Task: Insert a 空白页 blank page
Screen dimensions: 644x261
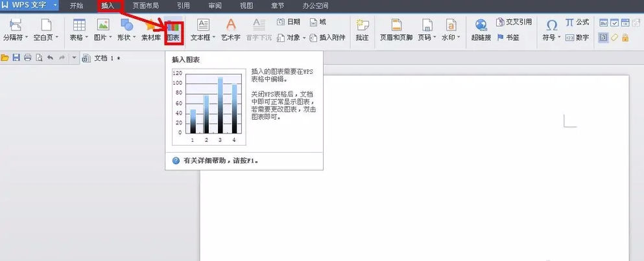Action: (x=46, y=30)
